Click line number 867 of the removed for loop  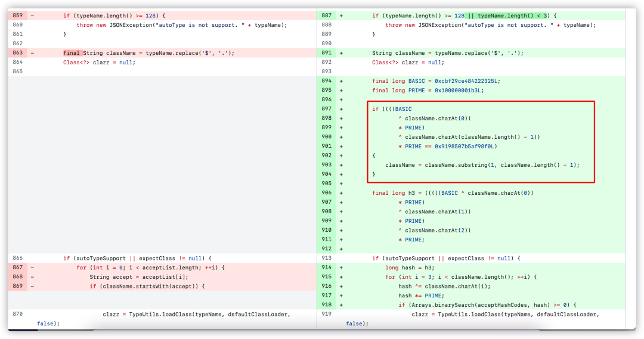pos(18,268)
